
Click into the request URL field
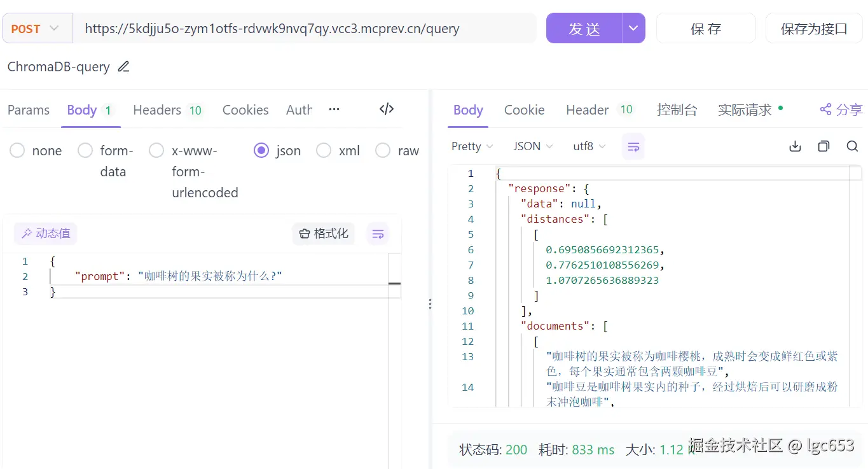point(305,29)
